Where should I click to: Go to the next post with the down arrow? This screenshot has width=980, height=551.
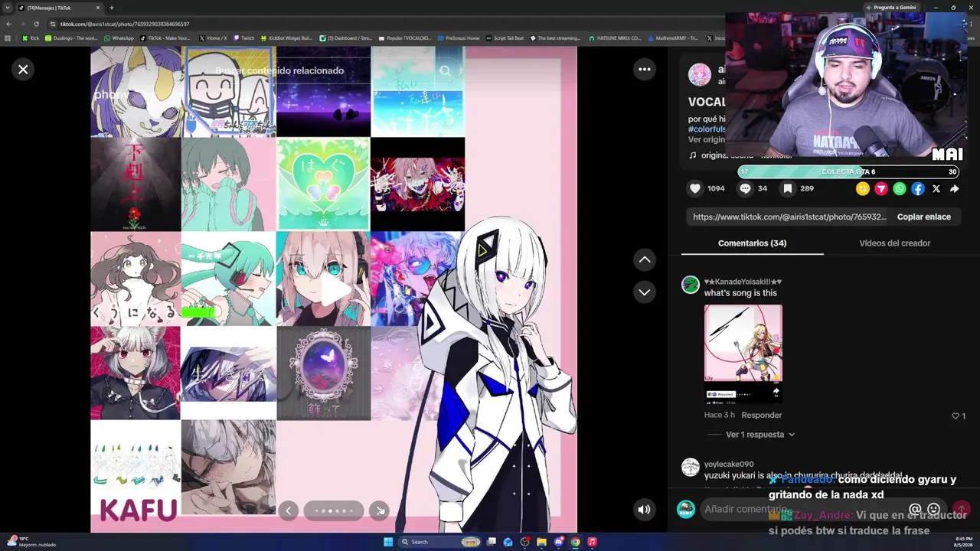click(645, 292)
